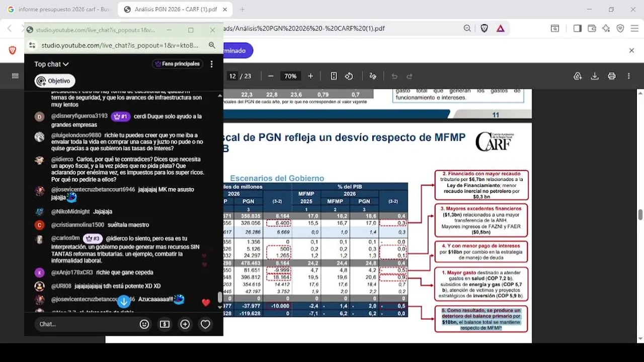
Task: Close the Análisis PGN 2026 tab
Action: coord(224,10)
